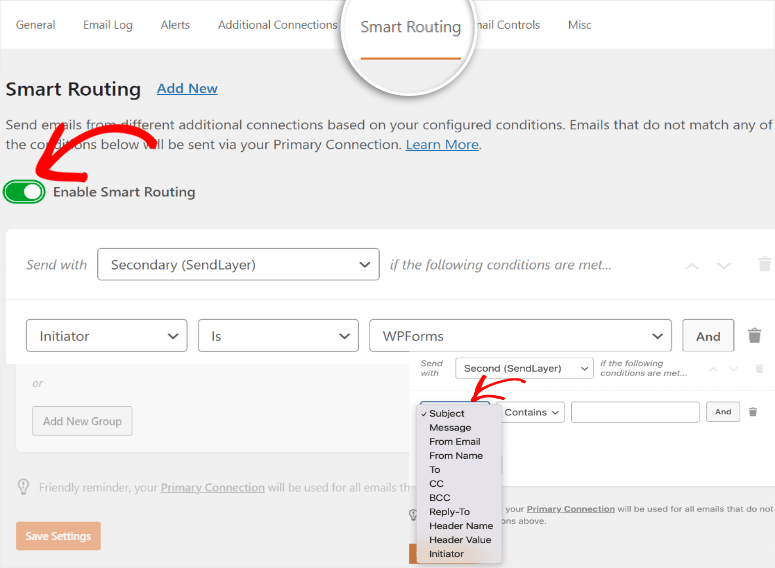This screenshot has height=568, width=775.
Task: Delete the Secondary (SendLayer) route trash icon
Action: pyautogui.click(x=764, y=264)
